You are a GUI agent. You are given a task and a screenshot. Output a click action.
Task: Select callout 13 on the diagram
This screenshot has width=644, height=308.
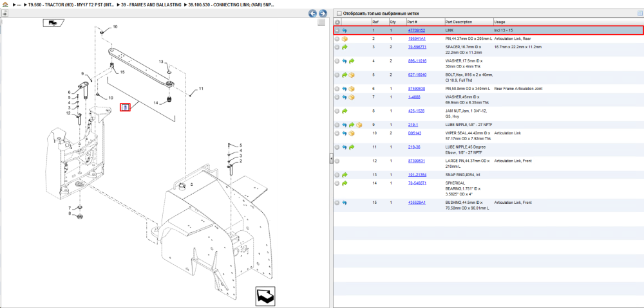[162, 62]
